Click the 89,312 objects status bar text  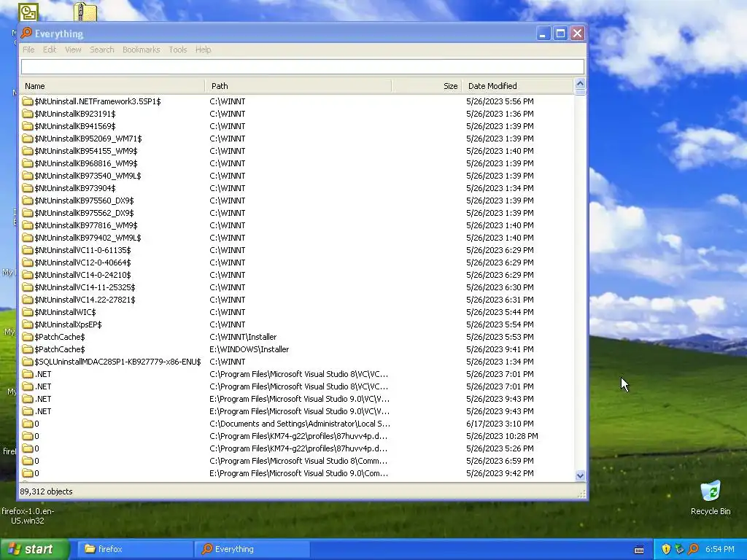point(46,491)
